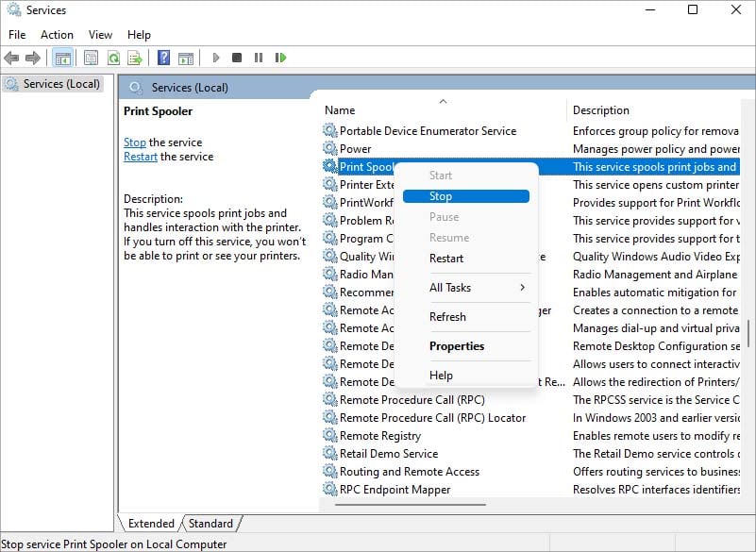Select Stop in the context menu
Image resolution: width=756 pixels, height=552 pixels.
[441, 196]
